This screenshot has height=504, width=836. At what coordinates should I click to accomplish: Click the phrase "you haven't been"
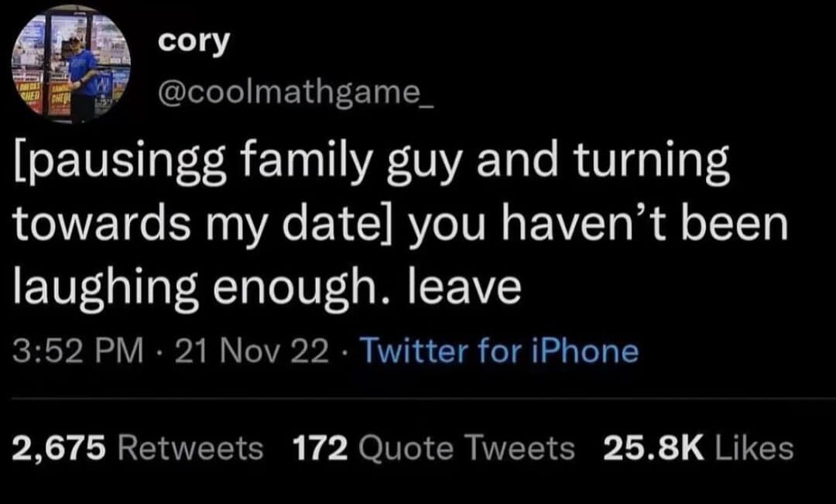(597, 225)
